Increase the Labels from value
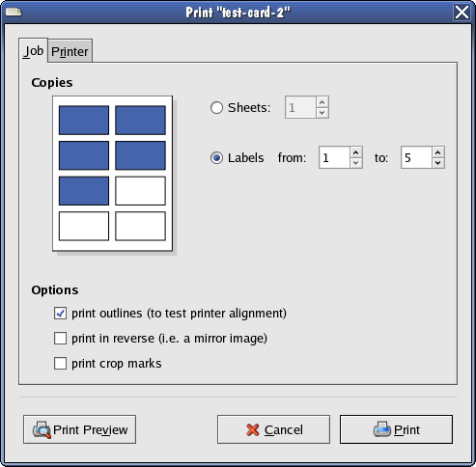Viewport: 476px width, 467px height. pos(356,152)
